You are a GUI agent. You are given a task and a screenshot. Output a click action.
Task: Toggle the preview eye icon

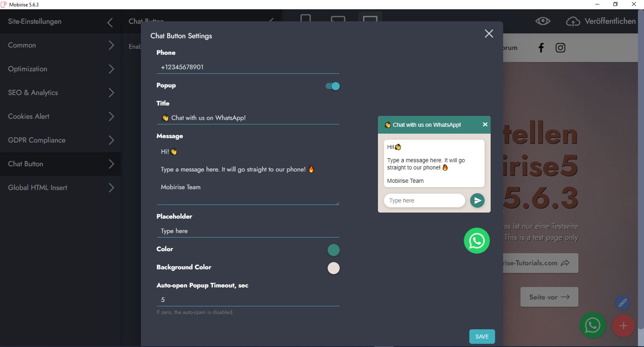[x=543, y=21]
